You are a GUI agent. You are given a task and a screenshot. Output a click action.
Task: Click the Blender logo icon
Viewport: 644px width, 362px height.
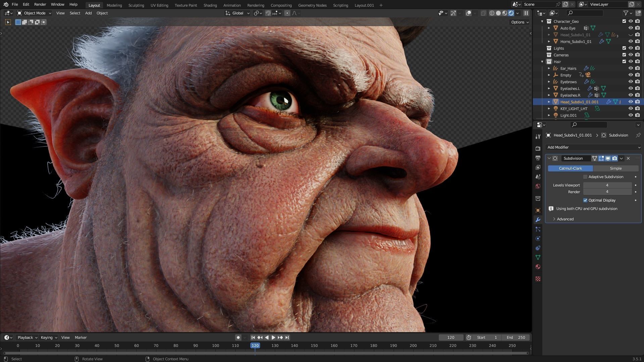pos(6,5)
